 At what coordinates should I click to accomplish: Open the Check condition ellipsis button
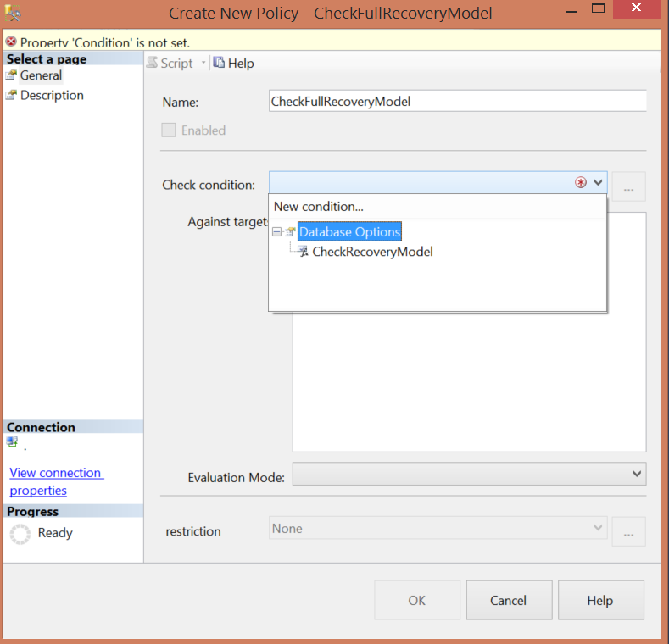[628, 186]
